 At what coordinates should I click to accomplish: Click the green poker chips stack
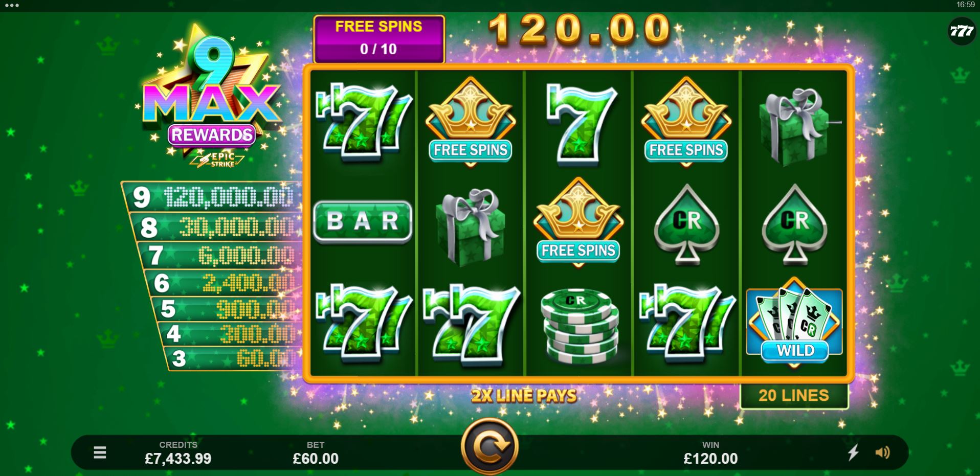[x=579, y=326]
